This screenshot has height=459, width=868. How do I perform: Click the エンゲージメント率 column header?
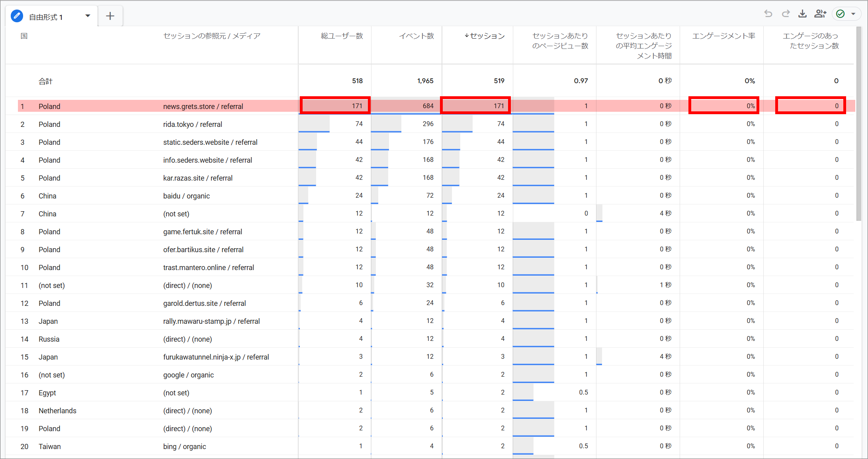(723, 36)
